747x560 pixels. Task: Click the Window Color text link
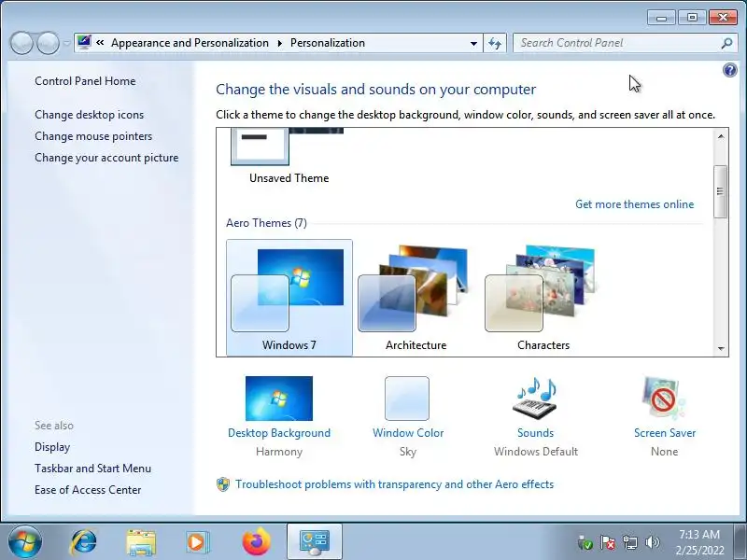pyautogui.click(x=408, y=433)
